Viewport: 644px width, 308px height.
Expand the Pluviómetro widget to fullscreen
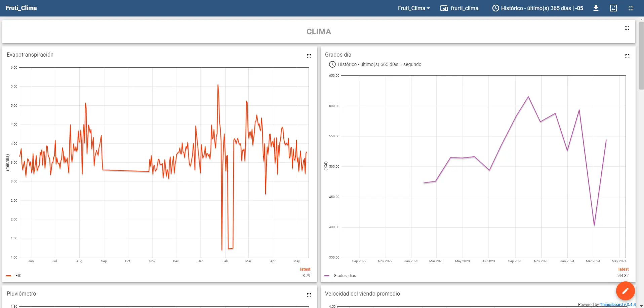[x=309, y=295]
